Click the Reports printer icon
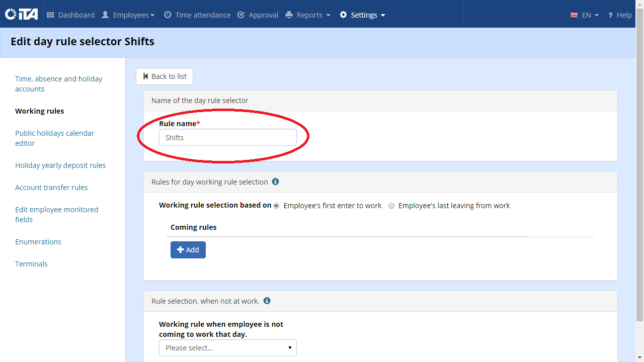 [289, 15]
